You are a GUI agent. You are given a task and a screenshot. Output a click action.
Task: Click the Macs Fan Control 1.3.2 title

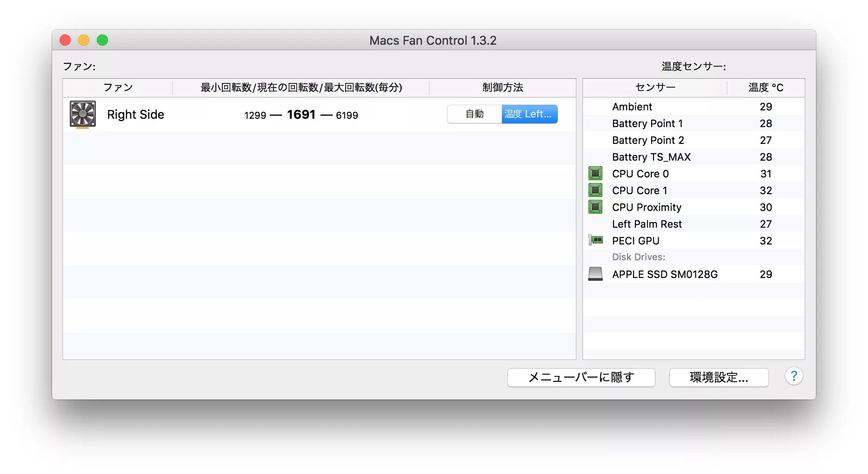pyautogui.click(x=433, y=41)
